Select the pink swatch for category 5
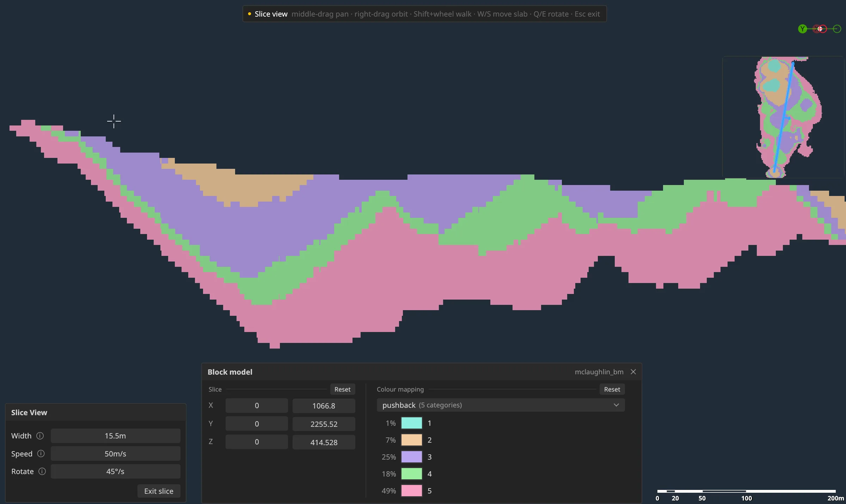 pos(411,491)
